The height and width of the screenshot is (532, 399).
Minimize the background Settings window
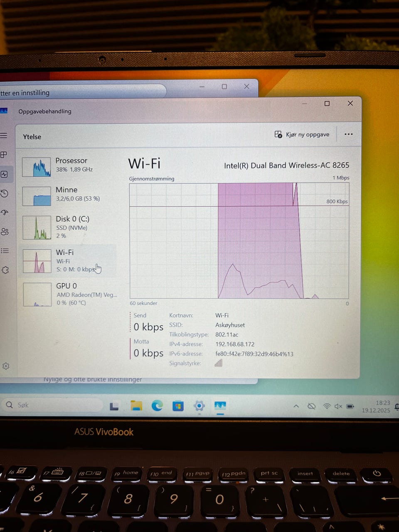202,86
